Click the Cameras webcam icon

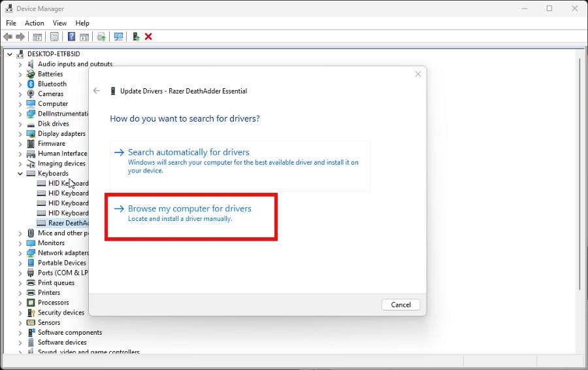[x=31, y=94]
